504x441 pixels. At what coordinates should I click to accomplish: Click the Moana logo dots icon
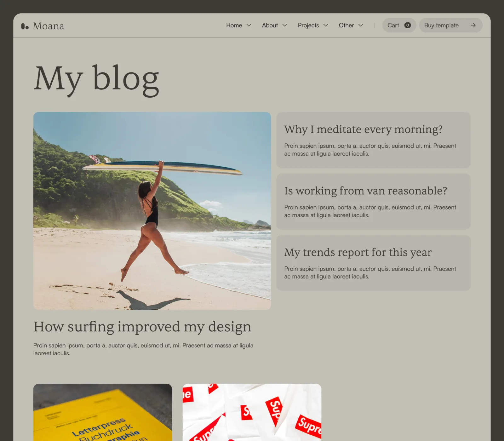click(x=25, y=26)
